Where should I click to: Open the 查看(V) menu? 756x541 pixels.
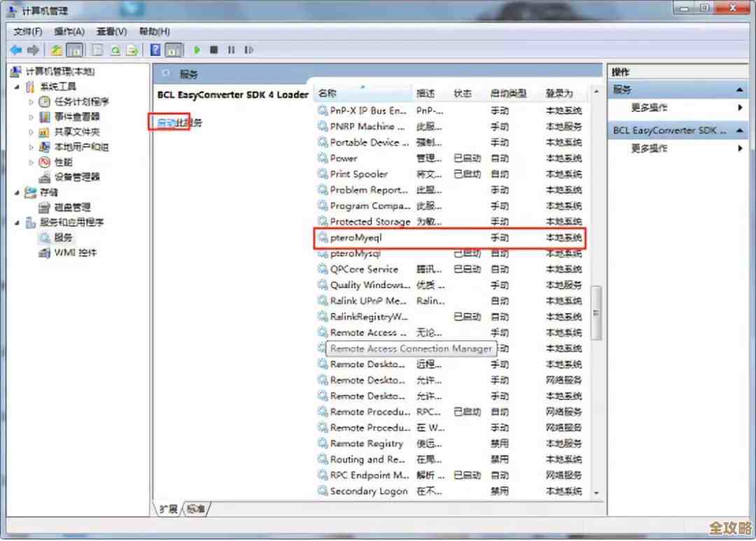(x=111, y=31)
